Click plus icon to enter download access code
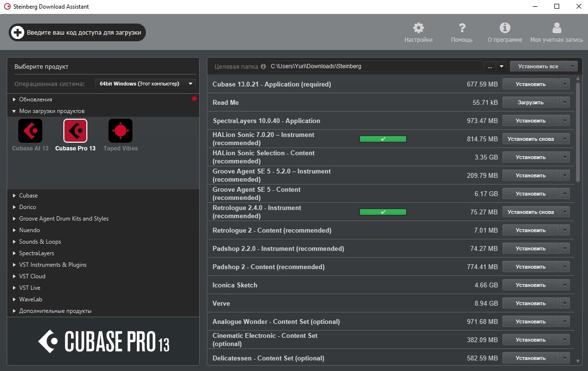 (17, 32)
